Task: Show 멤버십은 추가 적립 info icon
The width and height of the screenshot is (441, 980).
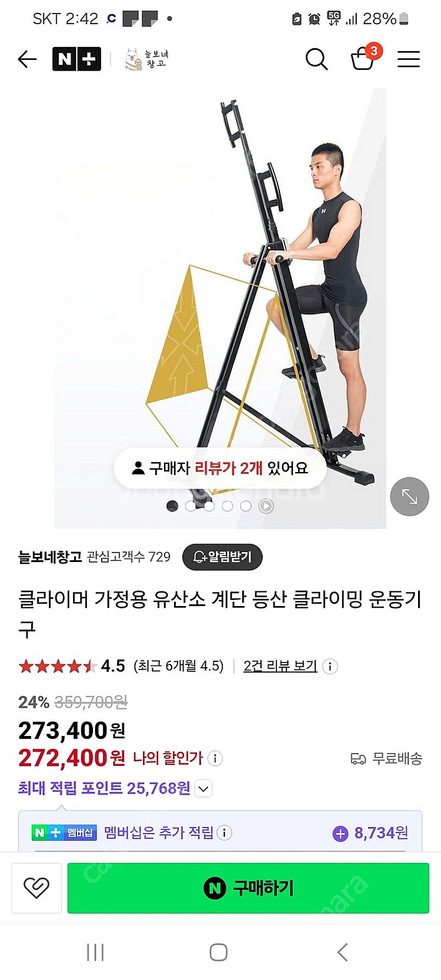Action: coord(224,832)
